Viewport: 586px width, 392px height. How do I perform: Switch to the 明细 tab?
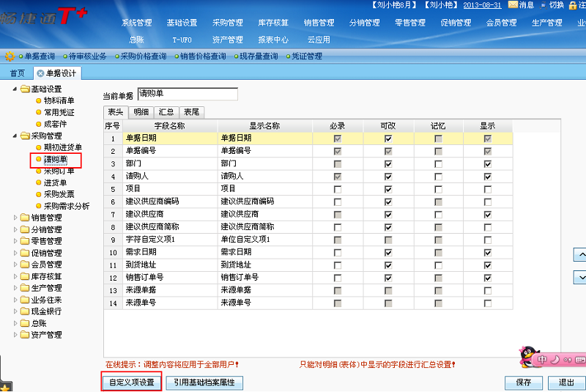click(x=141, y=112)
